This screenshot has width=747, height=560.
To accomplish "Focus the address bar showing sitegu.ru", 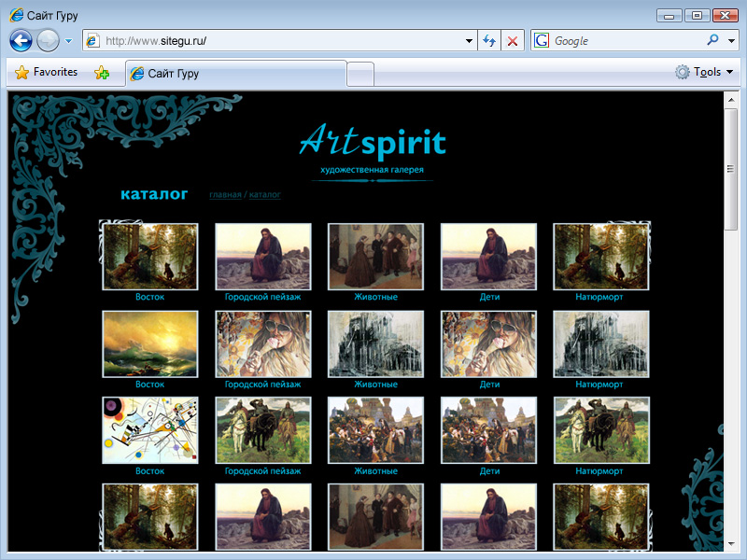I will (x=279, y=41).
